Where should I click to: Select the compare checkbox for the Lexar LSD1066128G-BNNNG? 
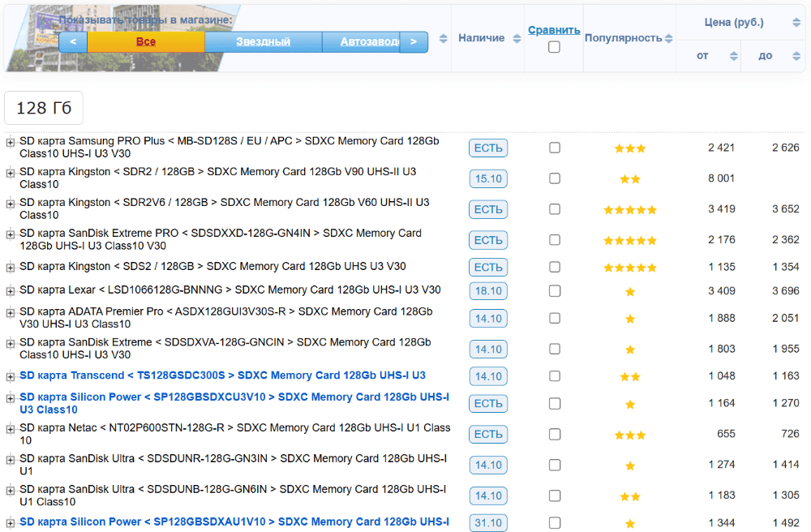point(554,290)
